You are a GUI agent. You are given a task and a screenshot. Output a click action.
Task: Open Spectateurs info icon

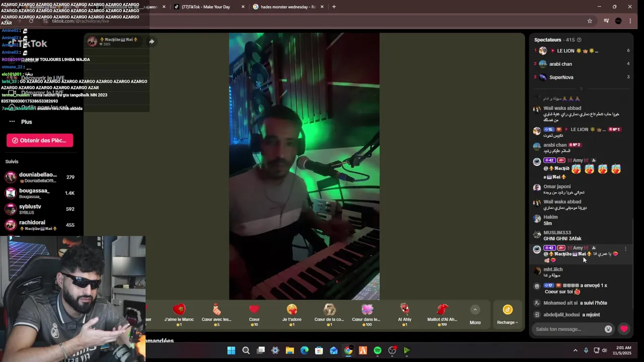point(579,40)
